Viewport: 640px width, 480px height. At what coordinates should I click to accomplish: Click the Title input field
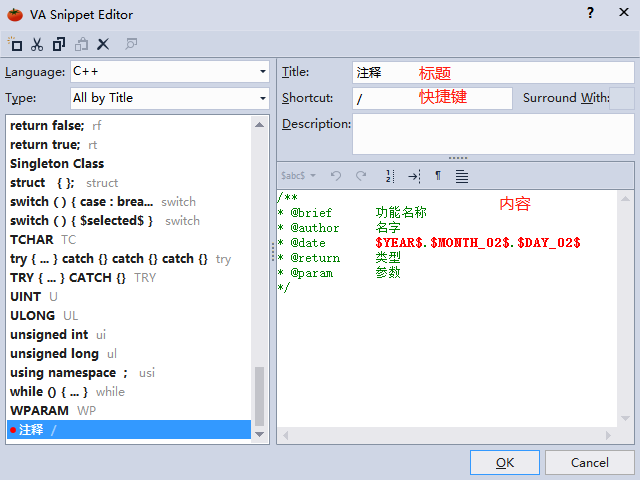pos(493,72)
